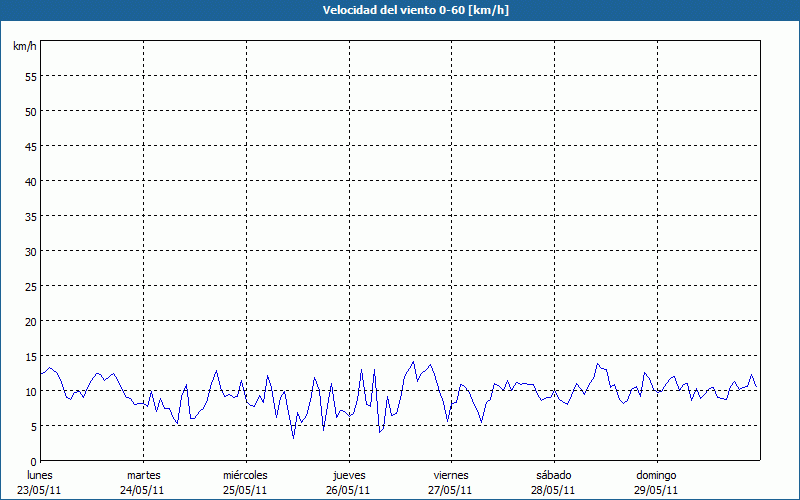Click the 50 value on the y-axis
Viewport: 800px width, 500px height.
[30, 111]
